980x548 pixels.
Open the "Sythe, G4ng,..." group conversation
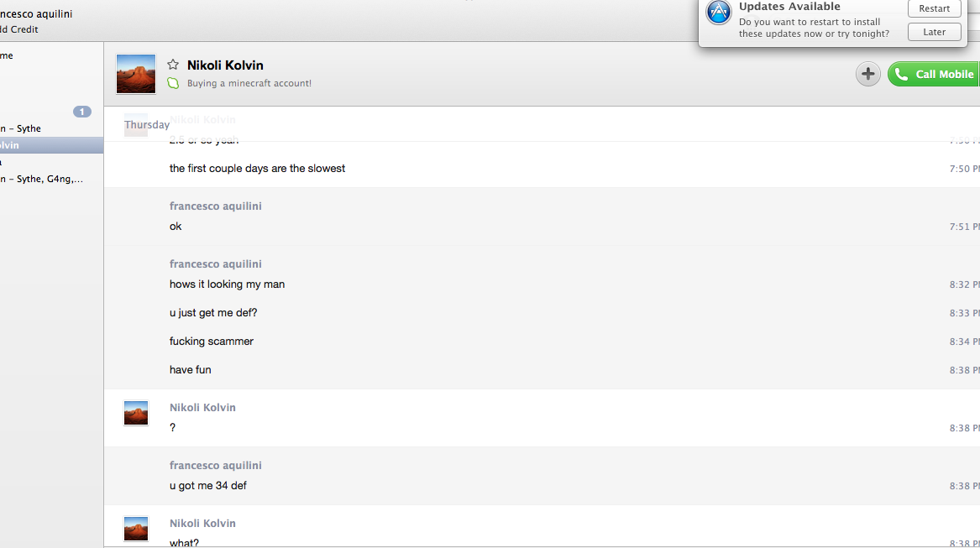click(42, 179)
